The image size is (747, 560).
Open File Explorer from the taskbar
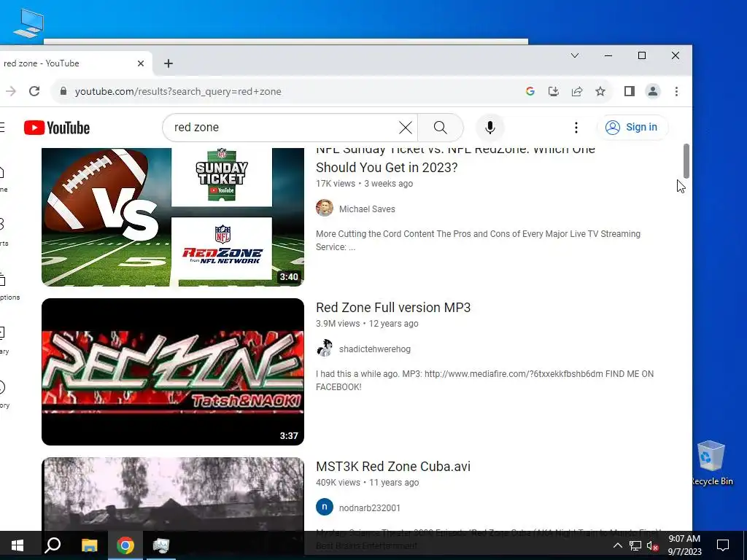tap(89, 545)
